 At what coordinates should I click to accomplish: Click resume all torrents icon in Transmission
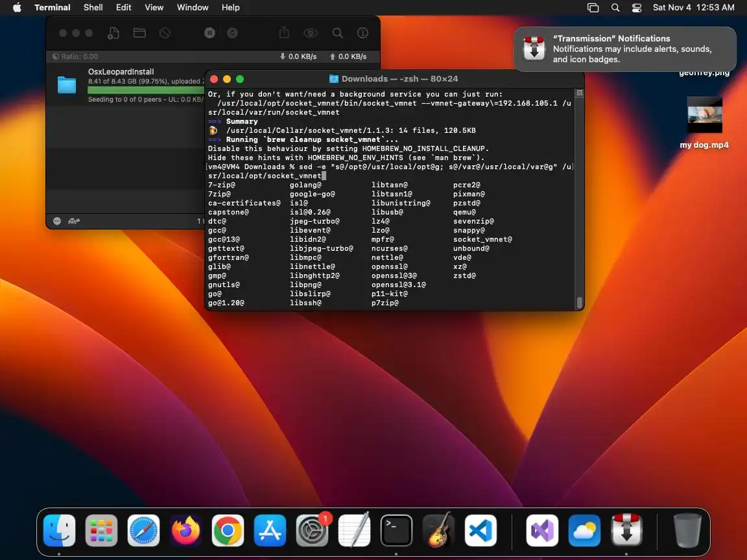pyautogui.click(x=232, y=33)
